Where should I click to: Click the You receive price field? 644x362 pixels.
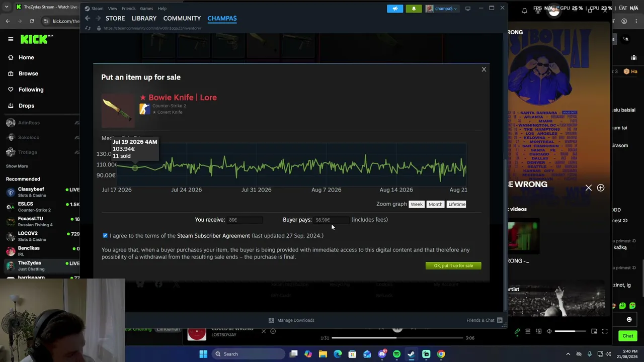(x=245, y=220)
